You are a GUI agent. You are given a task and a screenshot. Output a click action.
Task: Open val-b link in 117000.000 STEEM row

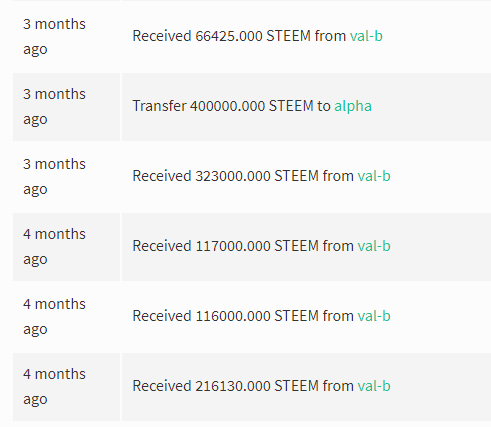click(x=374, y=246)
